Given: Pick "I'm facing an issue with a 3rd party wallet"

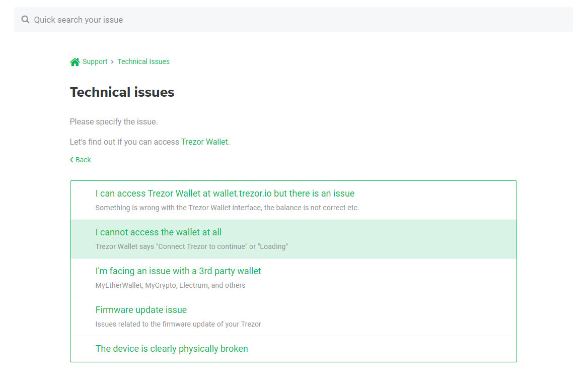Looking at the screenshot, I should [x=178, y=271].
